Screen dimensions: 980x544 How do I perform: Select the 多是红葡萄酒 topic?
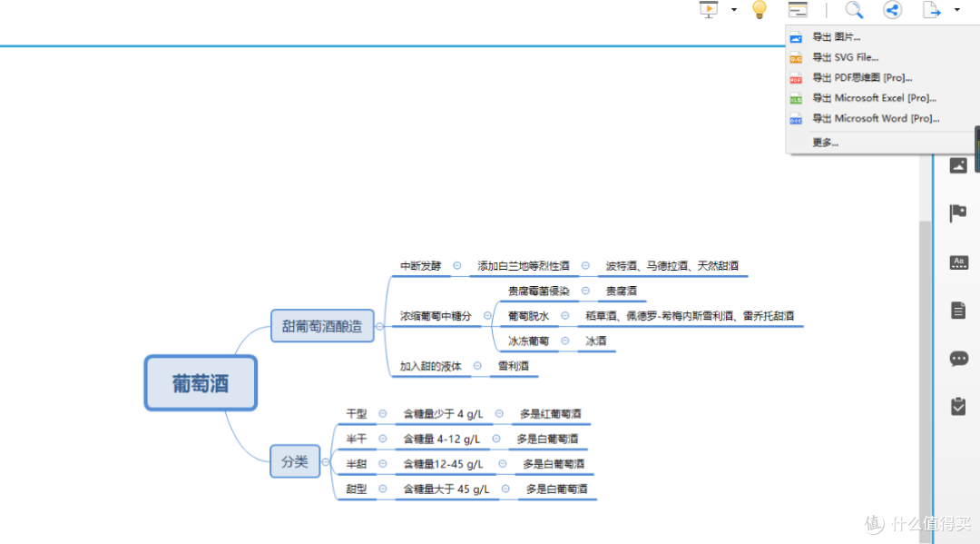coord(550,414)
